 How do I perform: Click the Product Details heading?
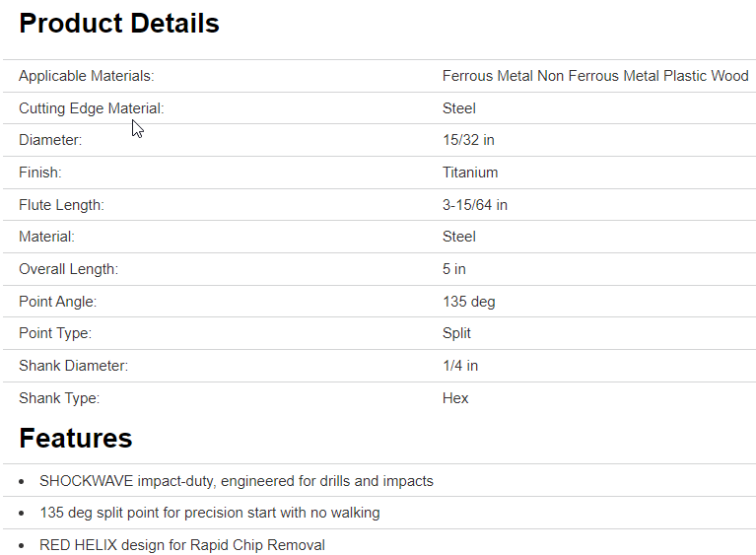(119, 24)
